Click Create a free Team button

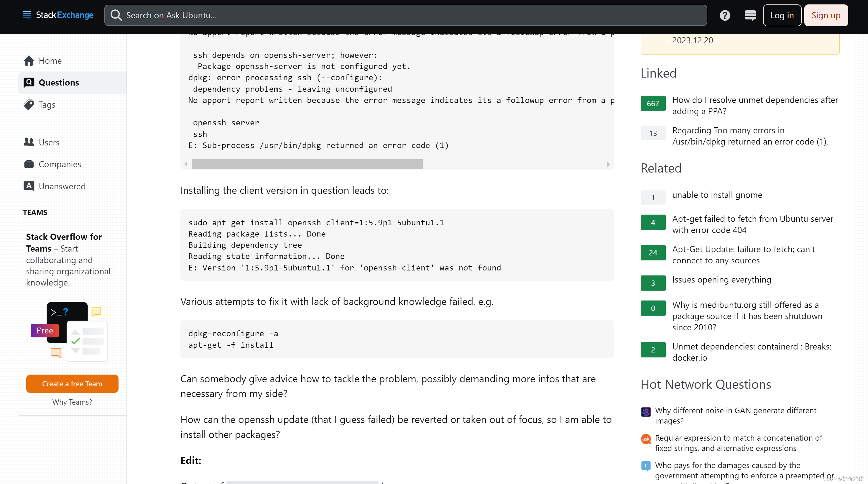tap(72, 383)
